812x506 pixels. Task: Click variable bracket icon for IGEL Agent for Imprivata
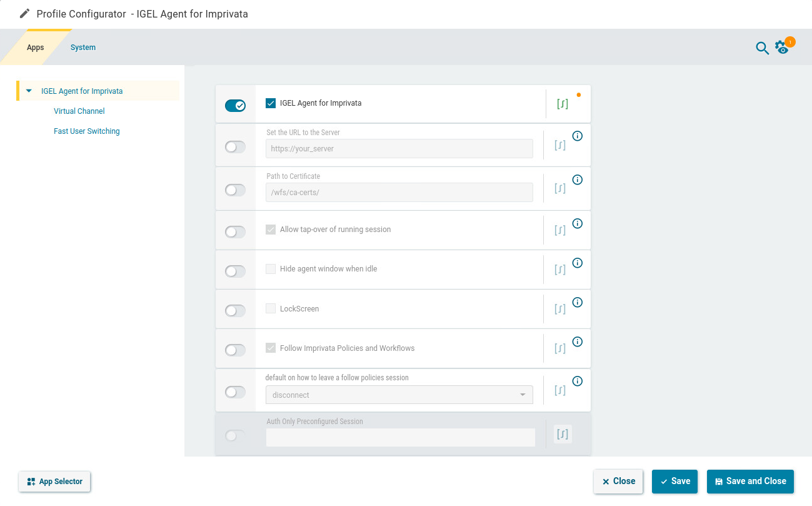click(563, 104)
